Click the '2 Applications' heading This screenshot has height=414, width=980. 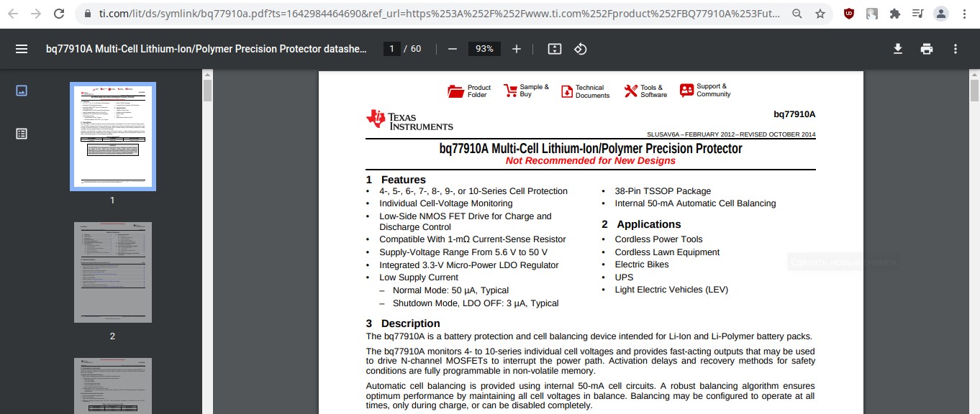click(641, 224)
